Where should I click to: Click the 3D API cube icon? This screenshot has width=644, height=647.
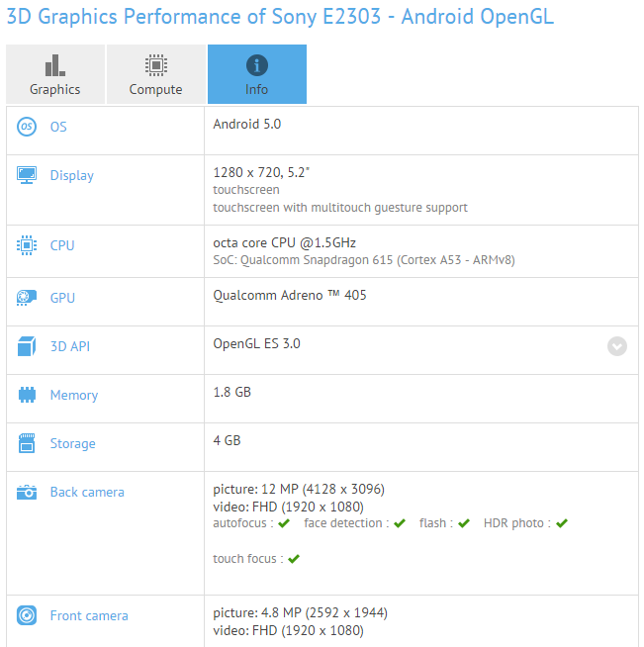[27, 346]
